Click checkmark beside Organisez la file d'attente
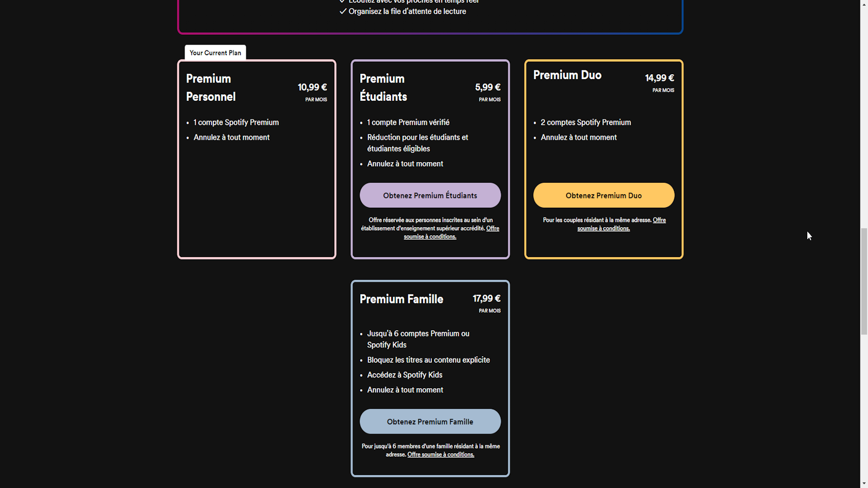 click(x=343, y=11)
